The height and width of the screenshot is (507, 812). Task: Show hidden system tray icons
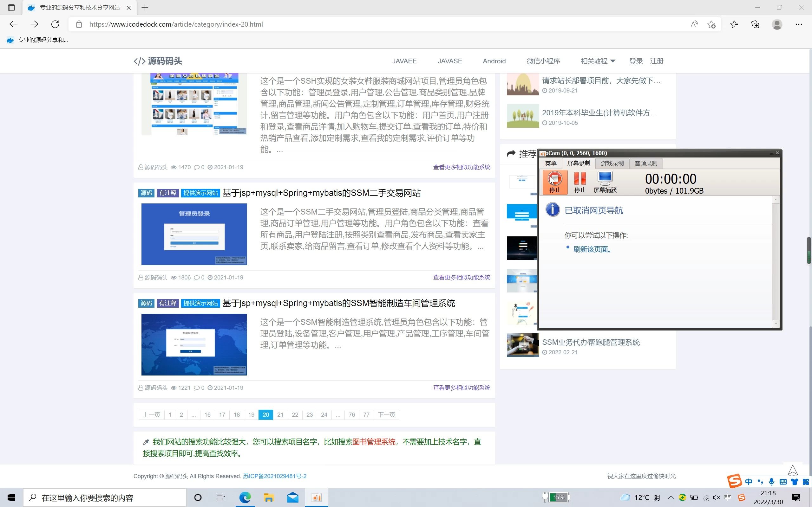point(671,497)
